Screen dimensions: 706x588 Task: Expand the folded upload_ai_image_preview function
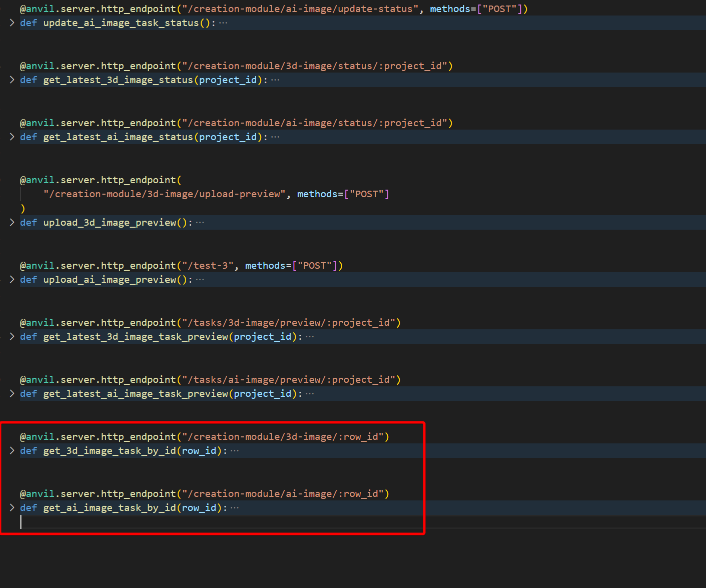[12, 279]
